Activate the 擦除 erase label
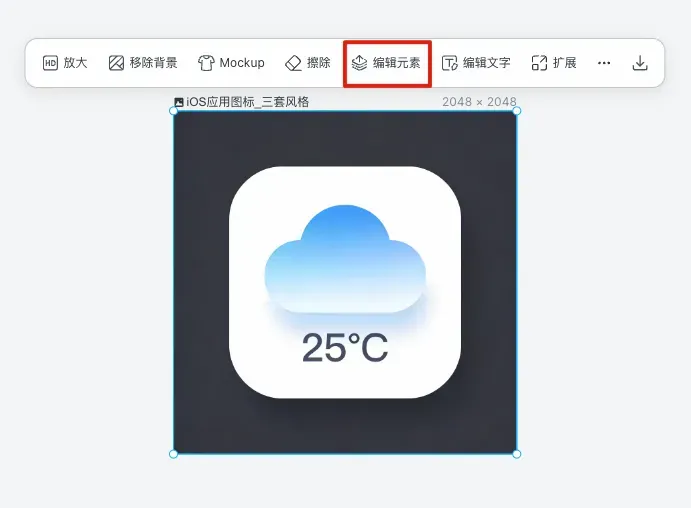Screen dimensions: 691x508 click(319, 63)
